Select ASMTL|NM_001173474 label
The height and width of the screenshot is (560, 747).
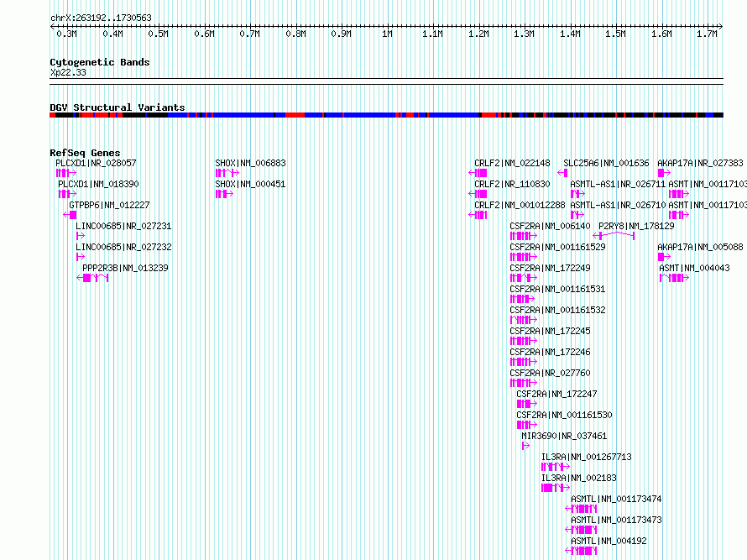616,499
